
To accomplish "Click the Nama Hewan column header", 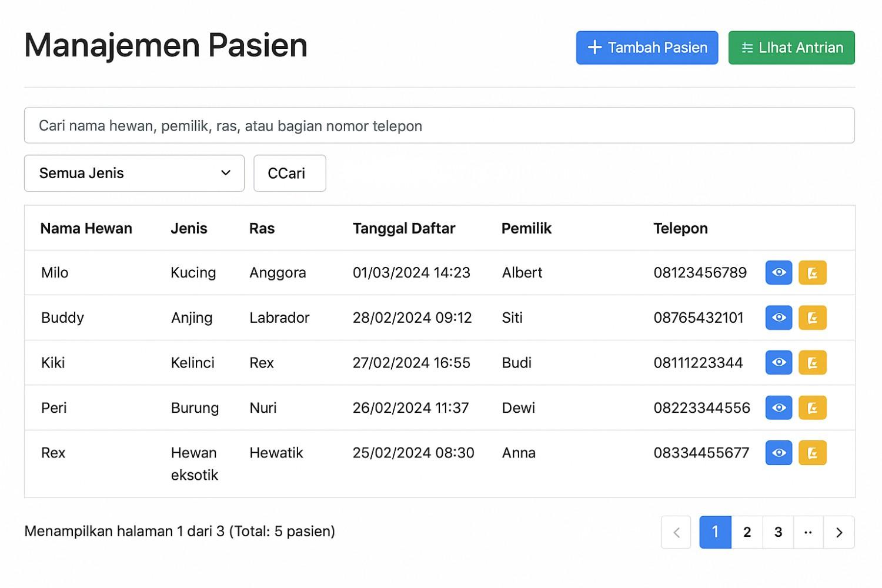I will click(86, 228).
